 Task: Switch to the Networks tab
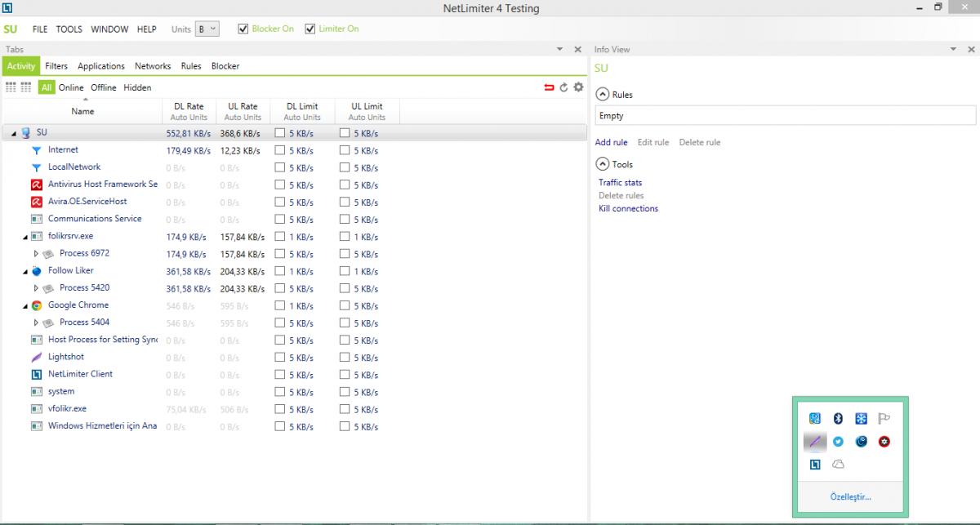153,66
